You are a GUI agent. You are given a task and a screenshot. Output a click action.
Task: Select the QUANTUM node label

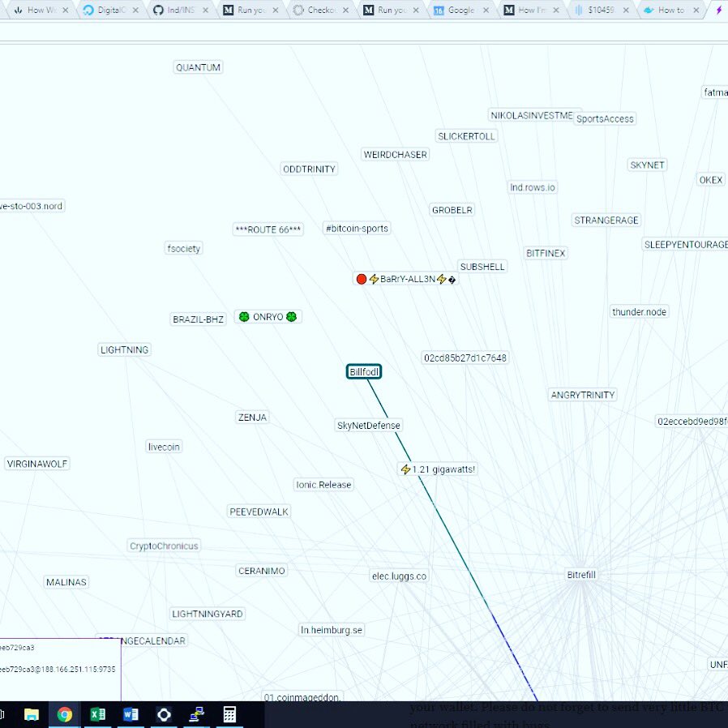click(199, 67)
